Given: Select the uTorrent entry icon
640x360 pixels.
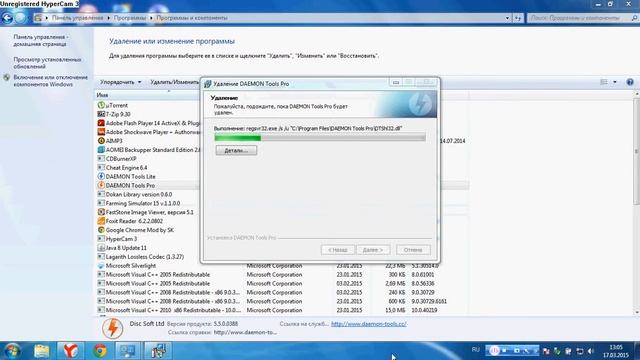Looking at the screenshot, I should (x=101, y=105).
